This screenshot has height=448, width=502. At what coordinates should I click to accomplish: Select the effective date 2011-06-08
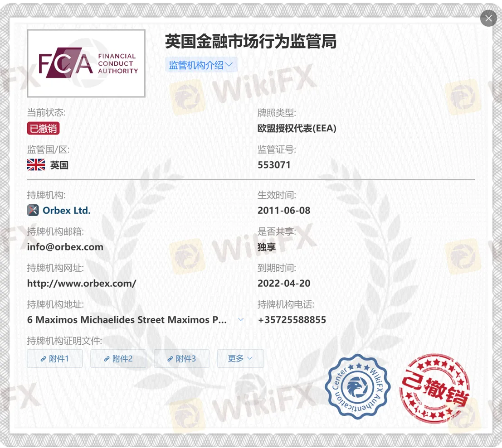[x=284, y=210]
